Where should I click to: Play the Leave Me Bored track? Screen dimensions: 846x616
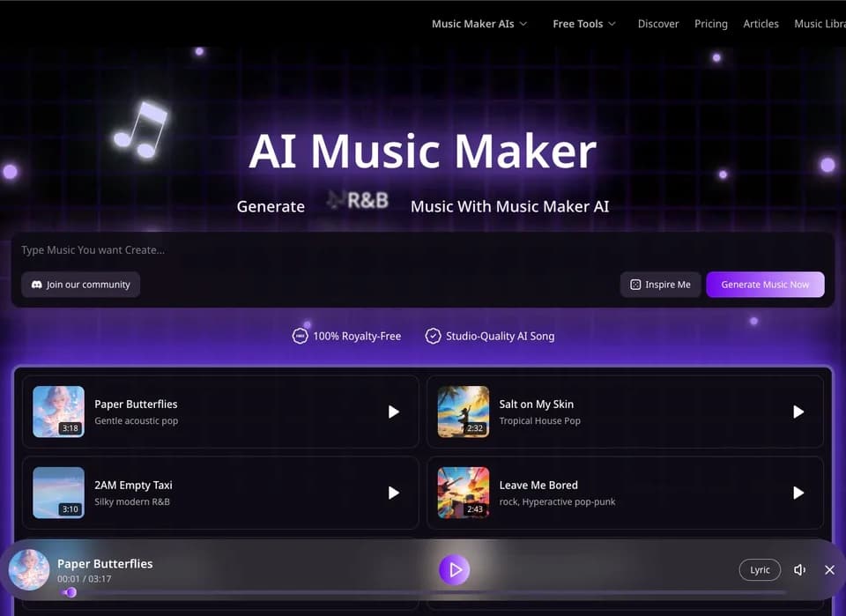[798, 493]
